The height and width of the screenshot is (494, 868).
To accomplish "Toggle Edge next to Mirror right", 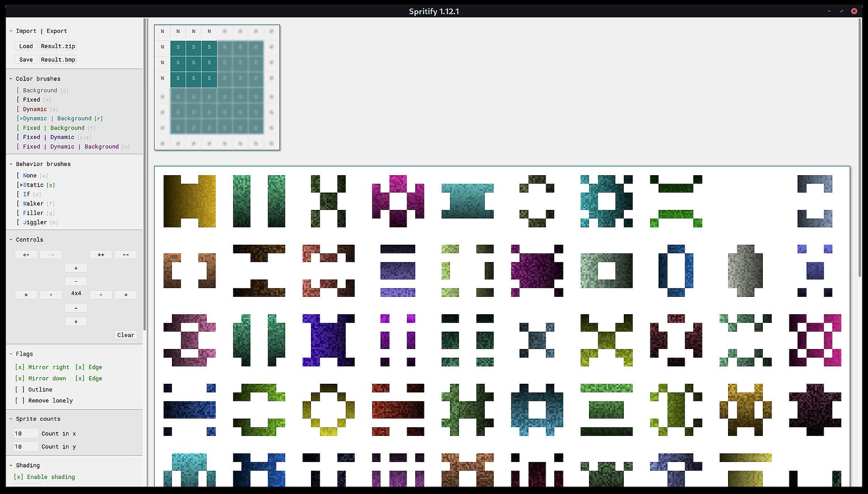I will (89, 367).
